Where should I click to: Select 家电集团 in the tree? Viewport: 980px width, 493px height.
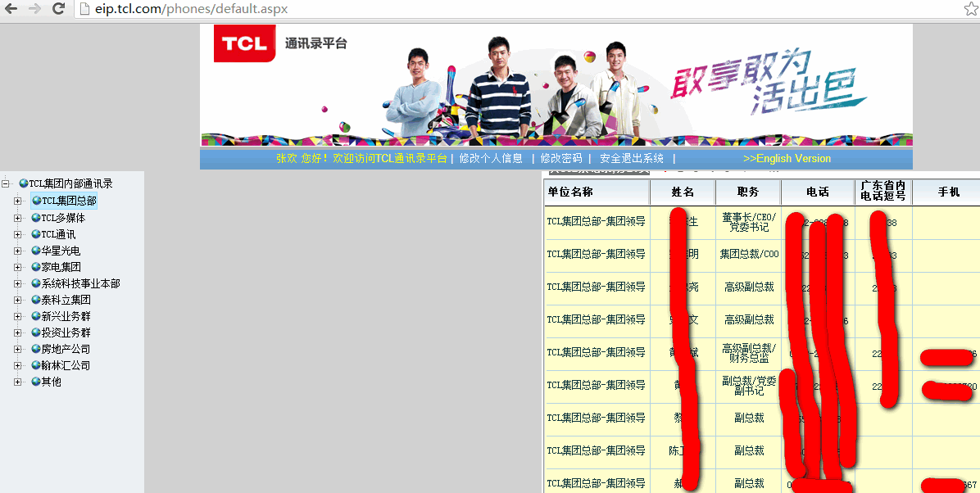61,267
